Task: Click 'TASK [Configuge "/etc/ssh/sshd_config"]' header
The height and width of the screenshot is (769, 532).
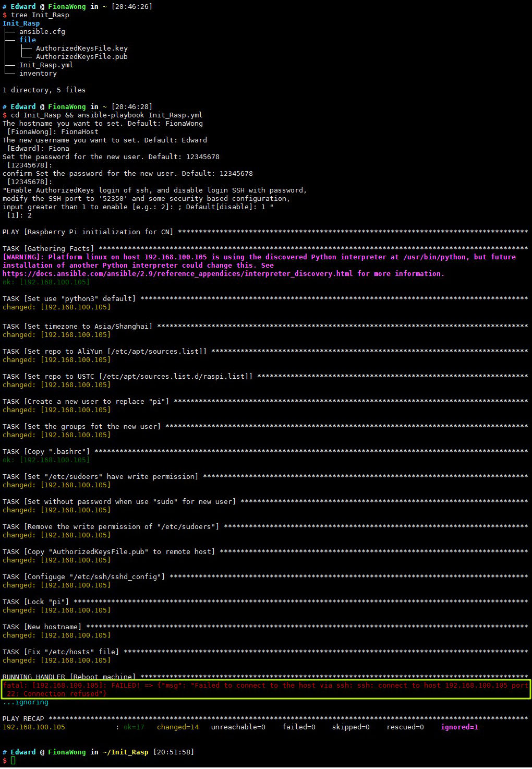Action: [x=265, y=577]
